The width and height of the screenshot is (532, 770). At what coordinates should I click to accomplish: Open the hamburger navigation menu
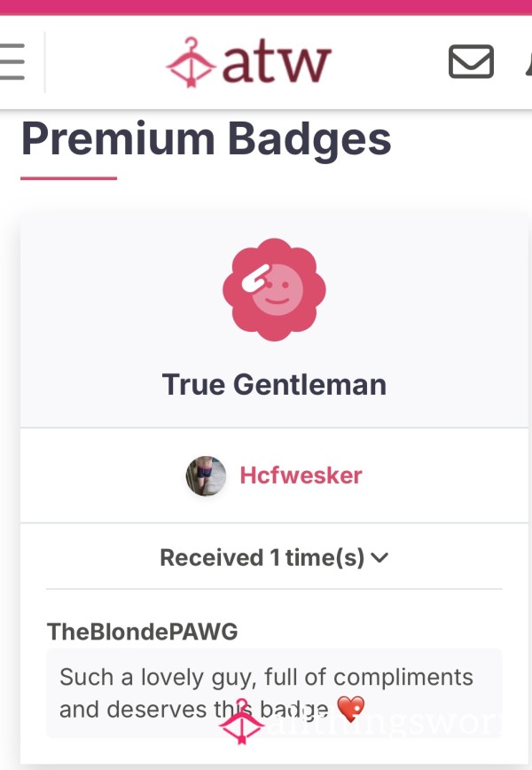[x=12, y=61]
